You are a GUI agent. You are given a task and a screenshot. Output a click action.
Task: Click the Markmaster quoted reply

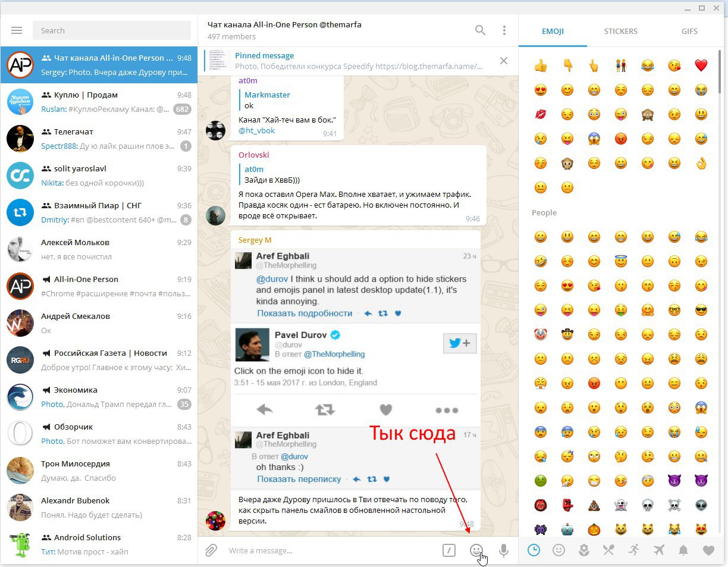(x=288, y=100)
